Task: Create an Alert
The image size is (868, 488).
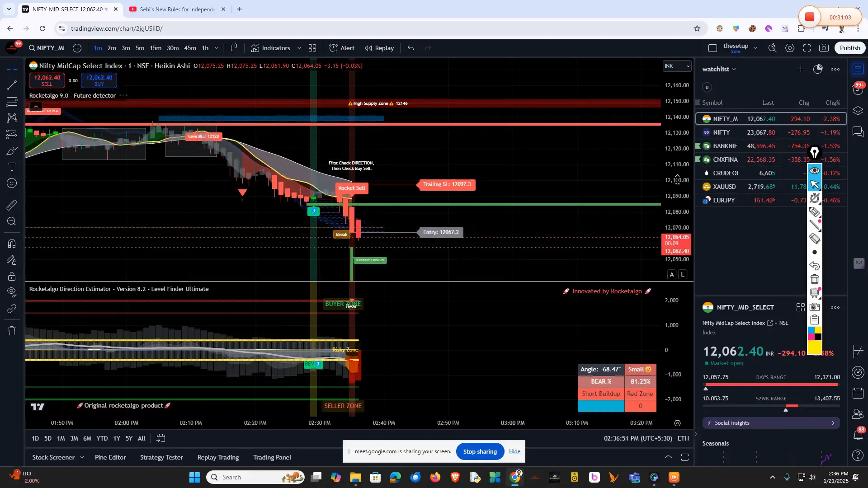Action: [x=342, y=48]
